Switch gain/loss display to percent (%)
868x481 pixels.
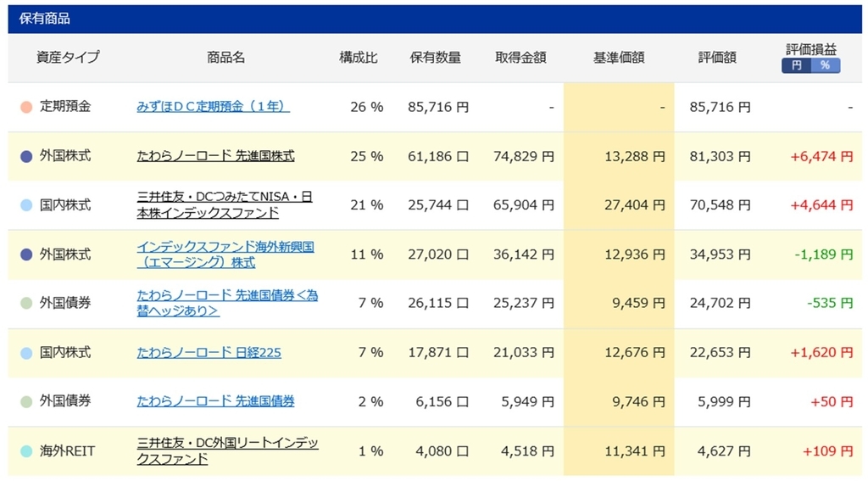826,65
